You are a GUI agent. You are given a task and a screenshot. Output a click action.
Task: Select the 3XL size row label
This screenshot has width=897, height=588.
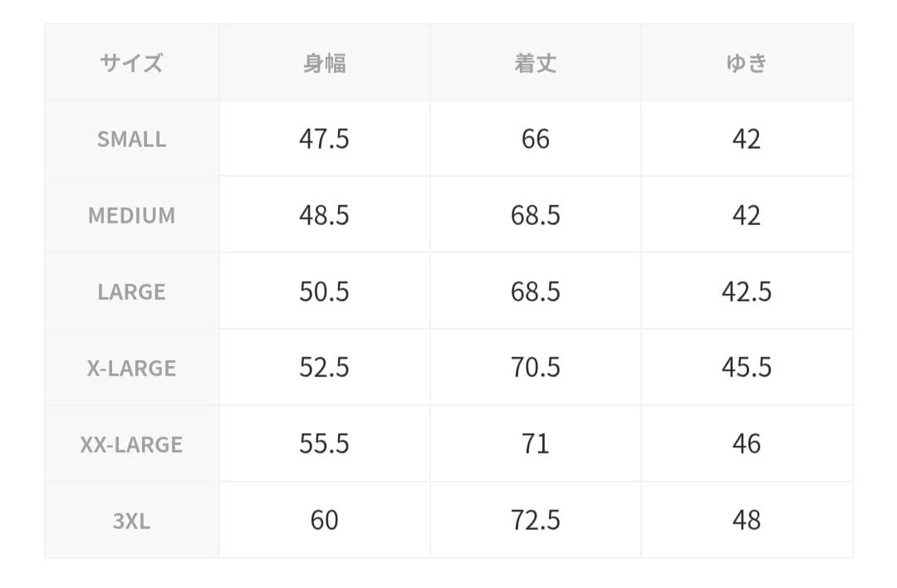pos(131,521)
